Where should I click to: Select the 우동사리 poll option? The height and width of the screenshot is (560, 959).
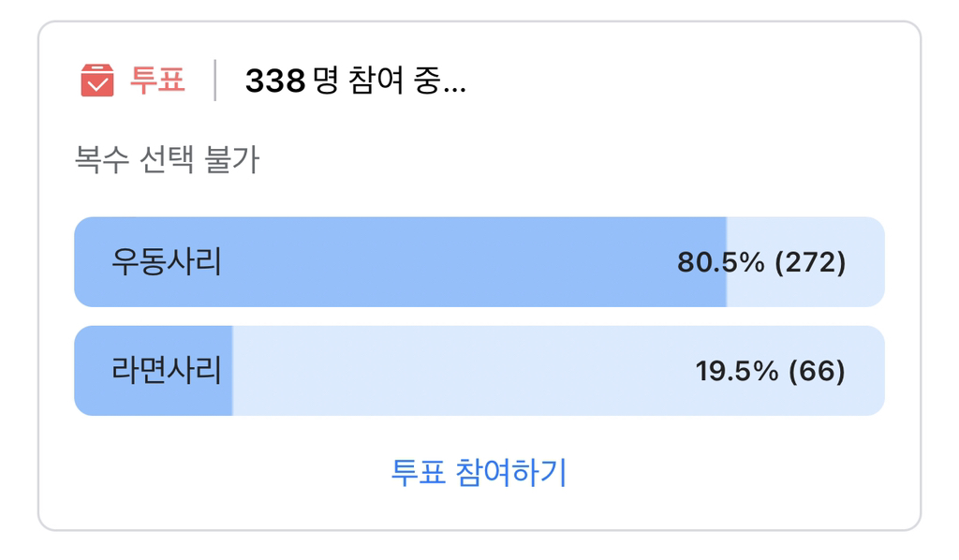pyautogui.click(x=479, y=261)
